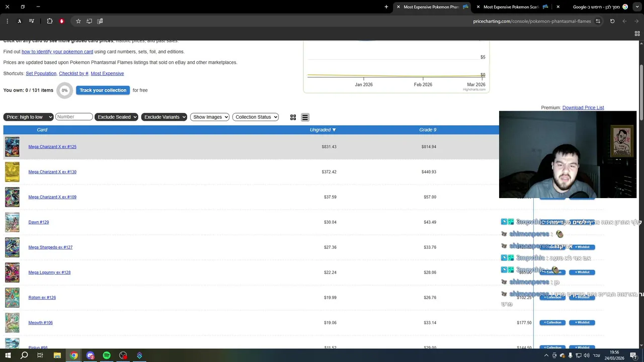Open the Collection Status dropdown
Screen dimensions: 644x362
coord(256,117)
